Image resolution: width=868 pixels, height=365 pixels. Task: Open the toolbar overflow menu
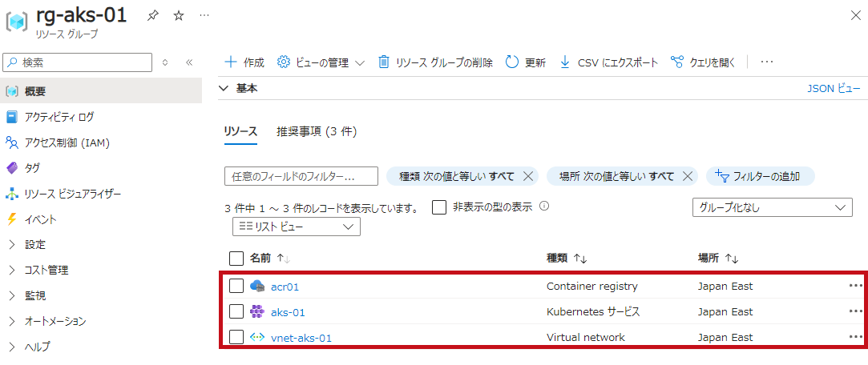coord(767,62)
